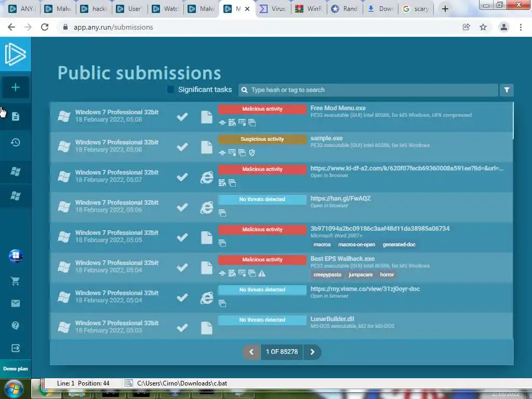
Task: Click Malicious activity badge of Free Mod Menu
Action: [262, 109]
